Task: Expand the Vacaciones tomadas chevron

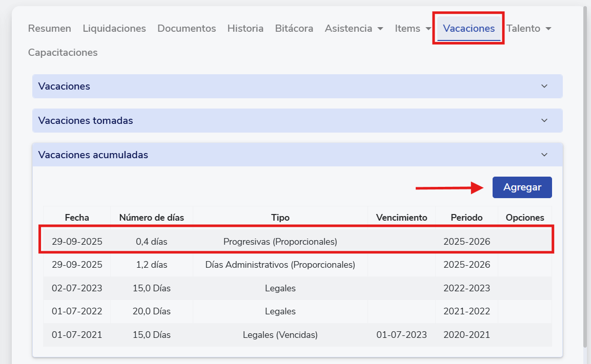Action: coord(544,120)
